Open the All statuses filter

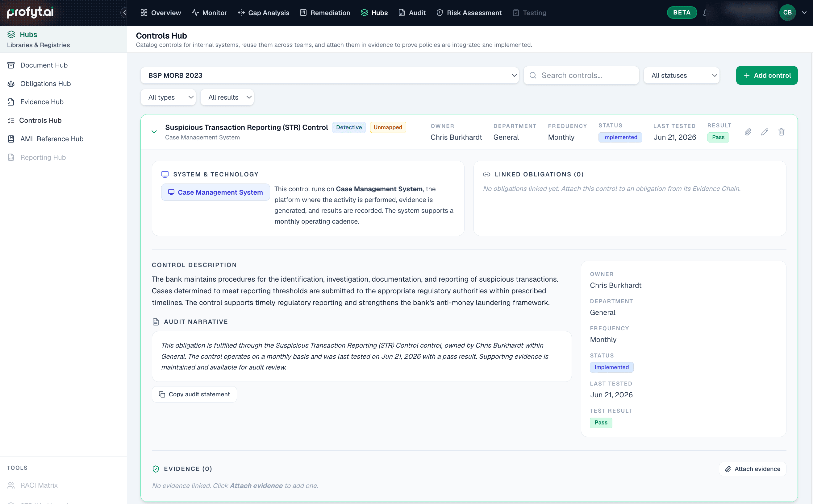681,75
